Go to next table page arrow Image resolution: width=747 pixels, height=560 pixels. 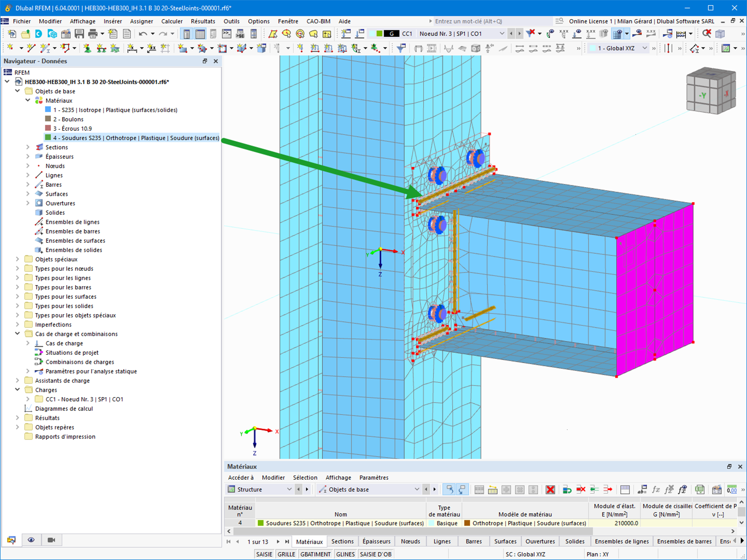(278, 542)
